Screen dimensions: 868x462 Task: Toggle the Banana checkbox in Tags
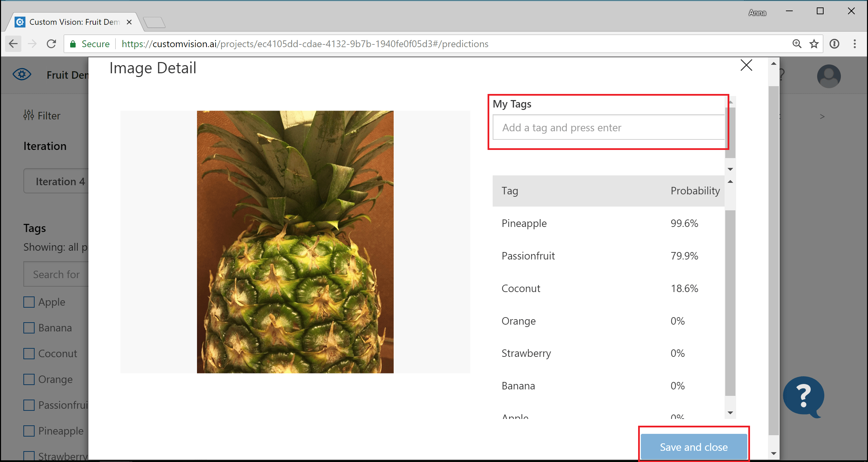[x=29, y=327]
